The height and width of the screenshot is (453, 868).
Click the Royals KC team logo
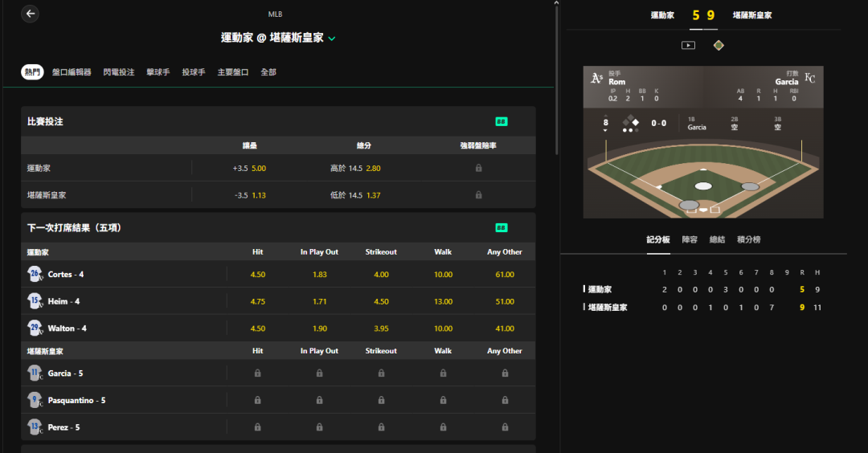pos(810,78)
